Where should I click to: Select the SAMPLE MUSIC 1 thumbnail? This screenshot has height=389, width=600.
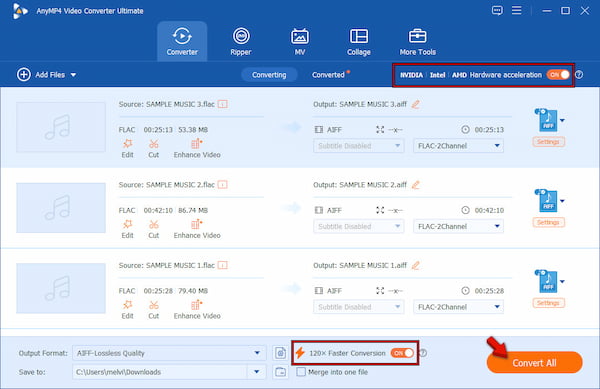tap(61, 288)
